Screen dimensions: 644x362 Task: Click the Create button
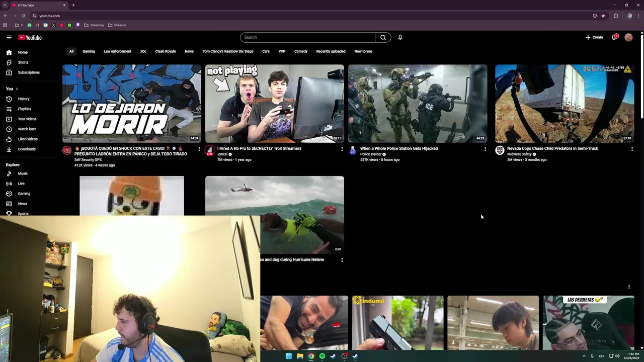(x=594, y=37)
